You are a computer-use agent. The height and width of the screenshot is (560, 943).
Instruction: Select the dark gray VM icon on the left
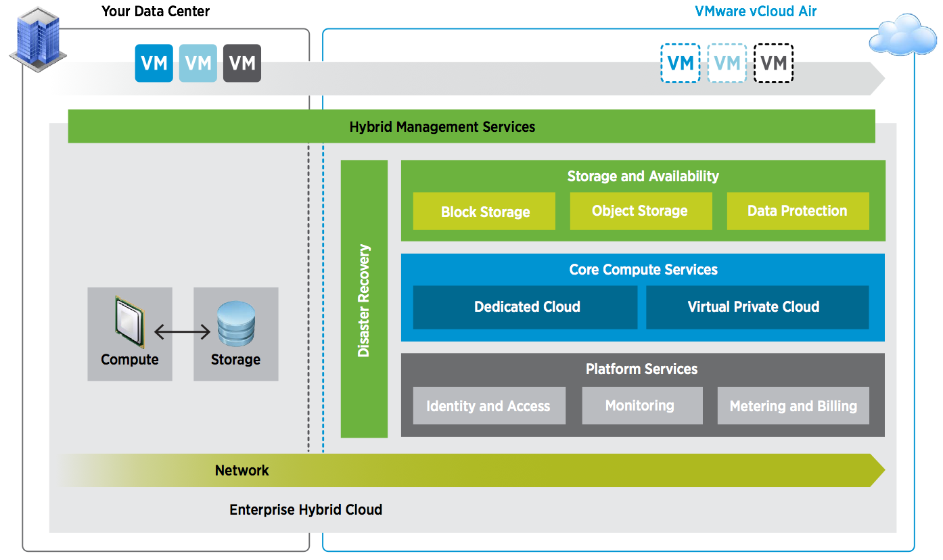point(241,62)
